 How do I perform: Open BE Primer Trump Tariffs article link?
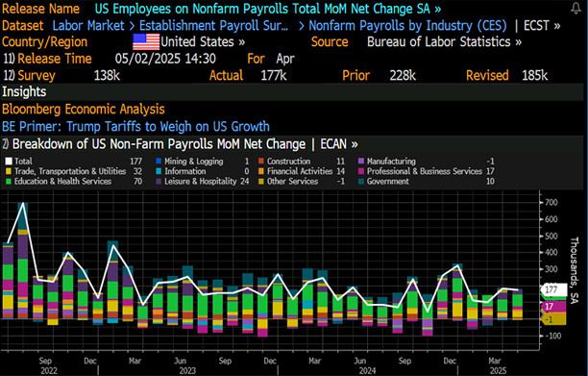click(x=135, y=127)
